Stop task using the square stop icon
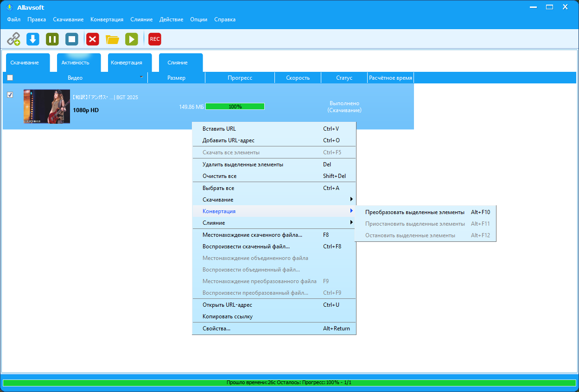This screenshot has width=579, height=392. click(x=72, y=39)
